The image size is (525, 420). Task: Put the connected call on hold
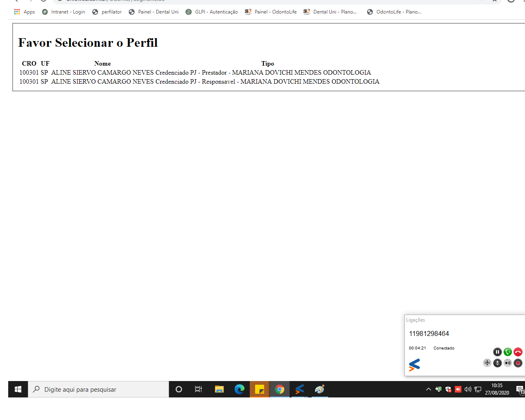[x=497, y=352]
